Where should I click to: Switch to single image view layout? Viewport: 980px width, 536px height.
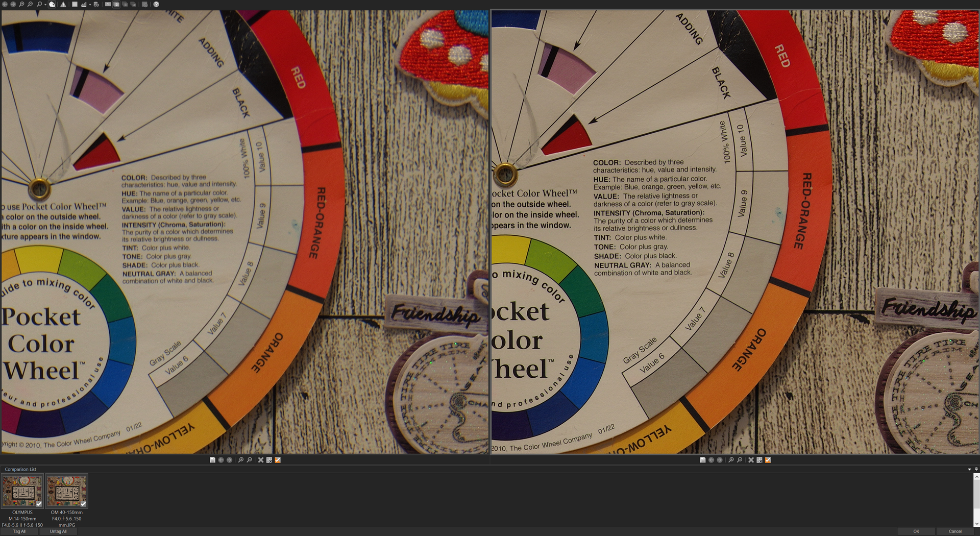click(108, 4)
